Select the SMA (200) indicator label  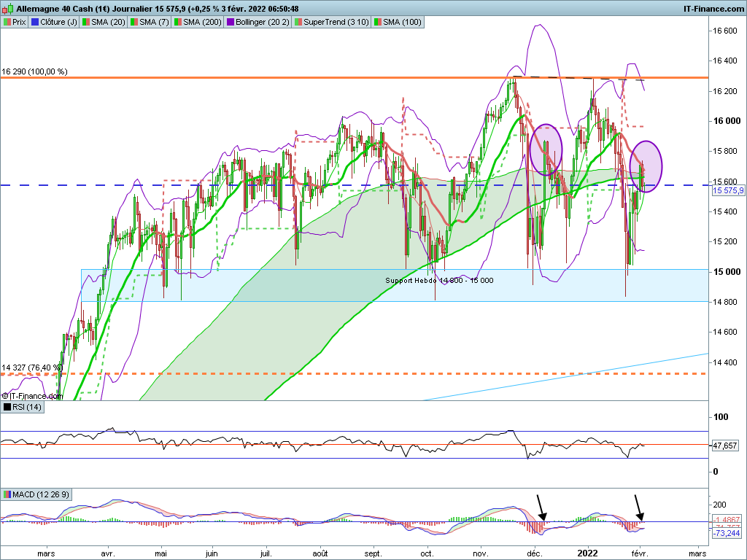coord(198,22)
